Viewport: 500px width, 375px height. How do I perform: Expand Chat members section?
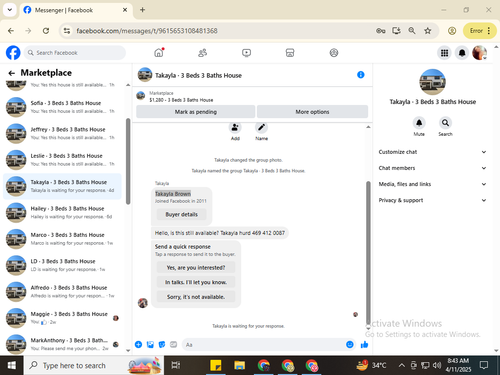pos(432,168)
